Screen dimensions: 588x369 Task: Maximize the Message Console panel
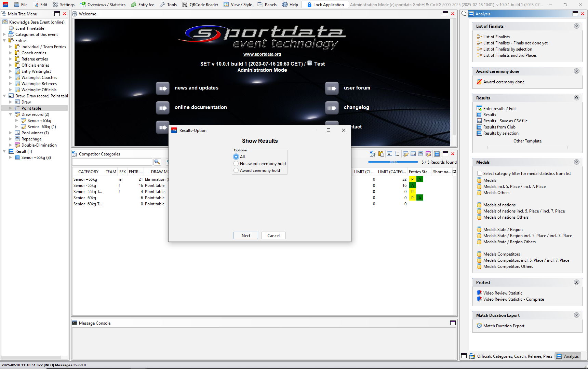[x=453, y=323]
